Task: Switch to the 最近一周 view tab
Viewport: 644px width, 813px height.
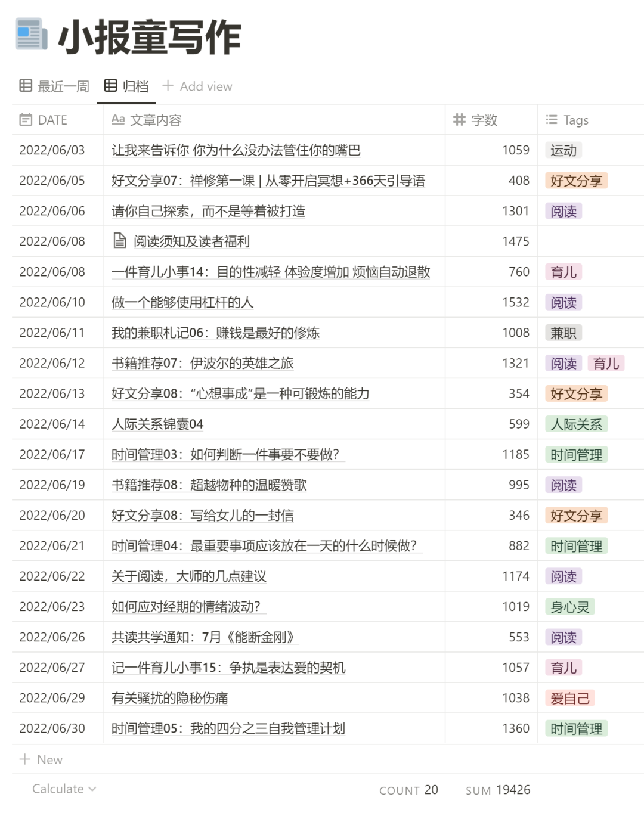Action: pos(54,86)
